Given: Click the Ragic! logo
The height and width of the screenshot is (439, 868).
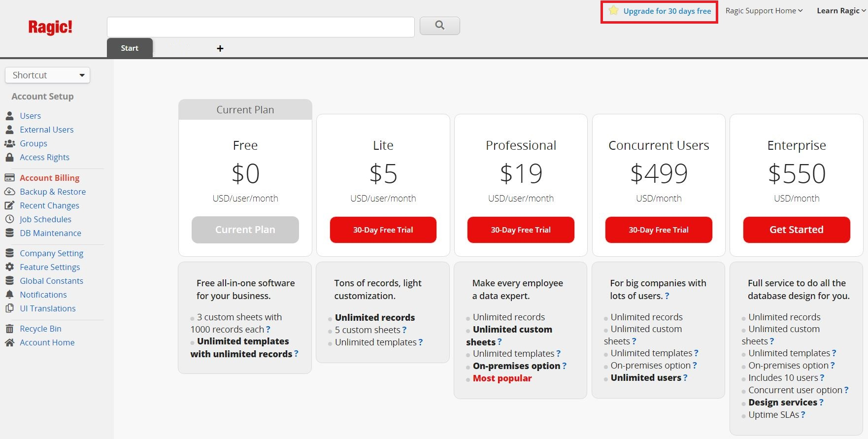Looking at the screenshot, I should tap(50, 27).
